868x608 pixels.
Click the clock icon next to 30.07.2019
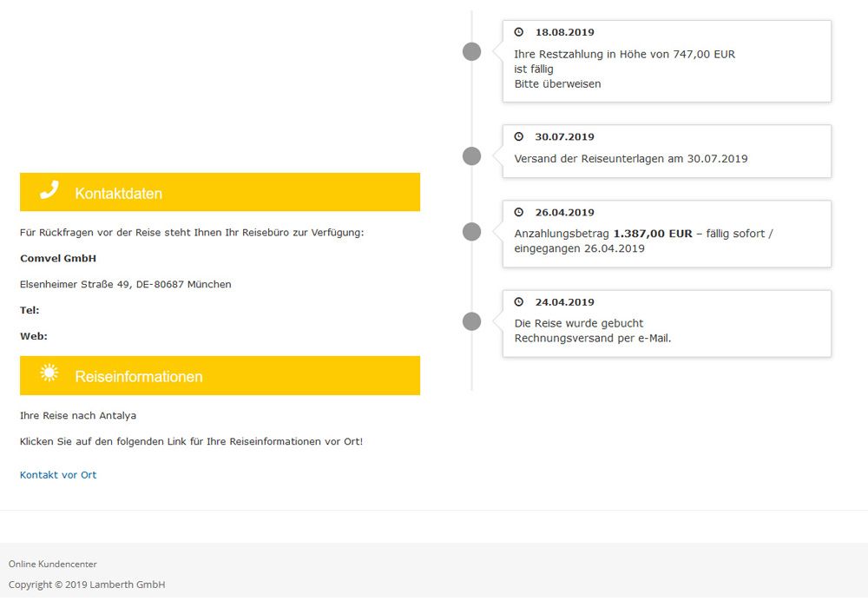tap(519, 136)
